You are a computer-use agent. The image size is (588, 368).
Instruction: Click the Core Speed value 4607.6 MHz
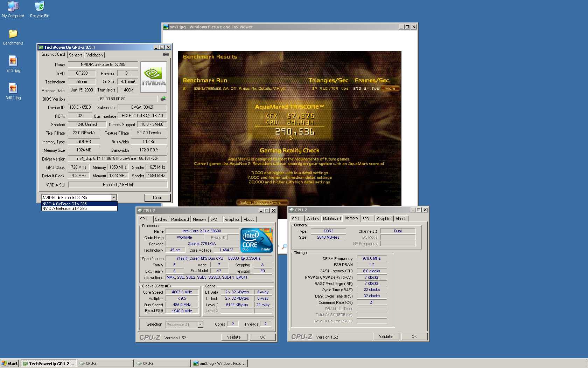click(x=182, y=292)
